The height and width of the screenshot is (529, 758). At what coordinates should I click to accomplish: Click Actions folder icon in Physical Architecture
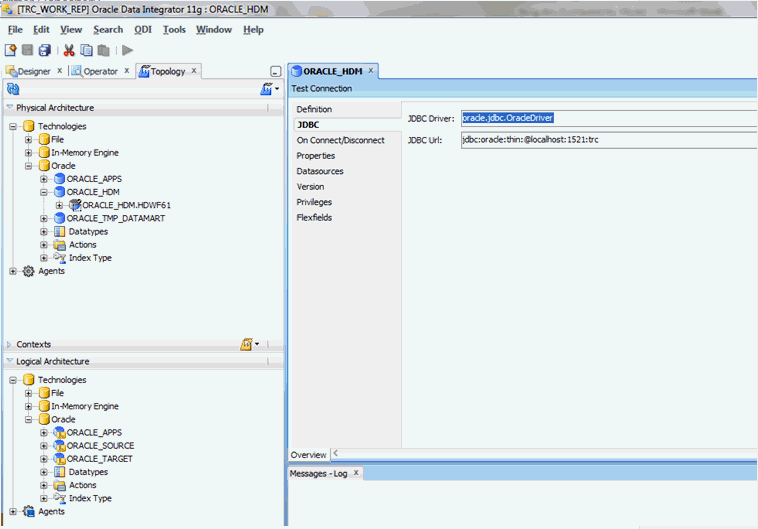(x=59, y=245)
